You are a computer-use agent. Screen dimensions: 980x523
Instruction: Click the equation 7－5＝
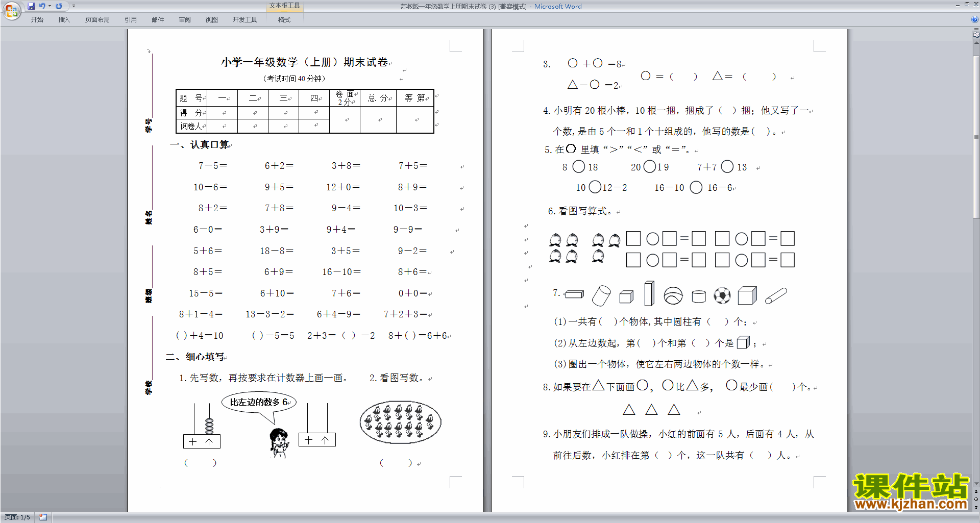[213, 166]
